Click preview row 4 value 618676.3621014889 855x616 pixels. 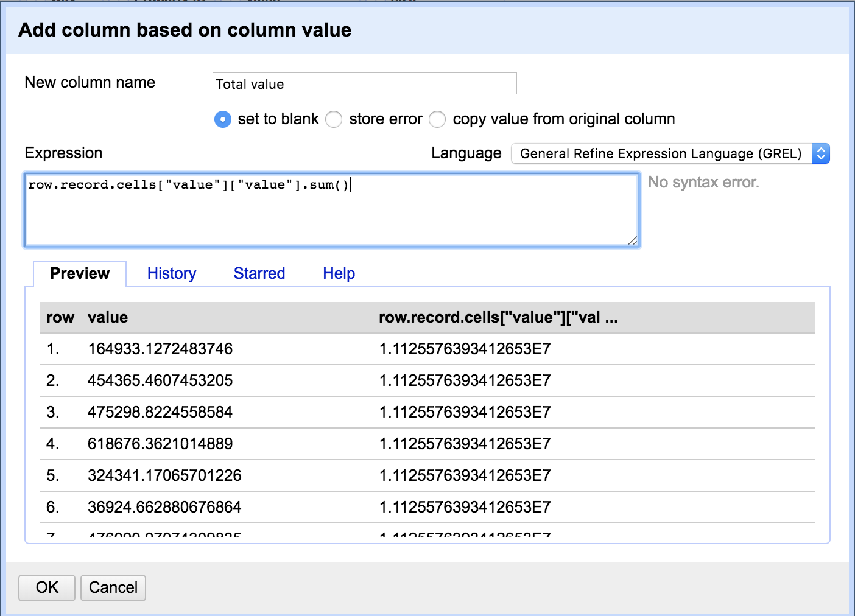click(x=160, y=444)
